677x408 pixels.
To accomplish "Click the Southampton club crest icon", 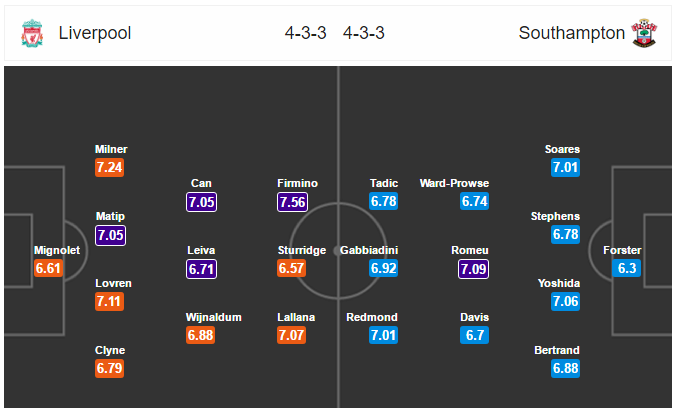I will (643, 33).
